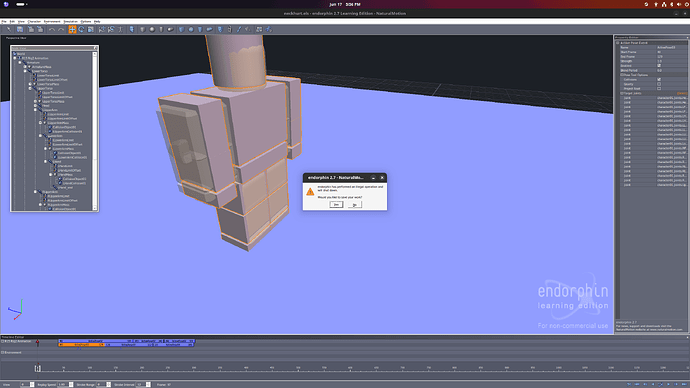Open the Environment menu
The height and width of the screenshot is (388, 690).
coord(52,21)
